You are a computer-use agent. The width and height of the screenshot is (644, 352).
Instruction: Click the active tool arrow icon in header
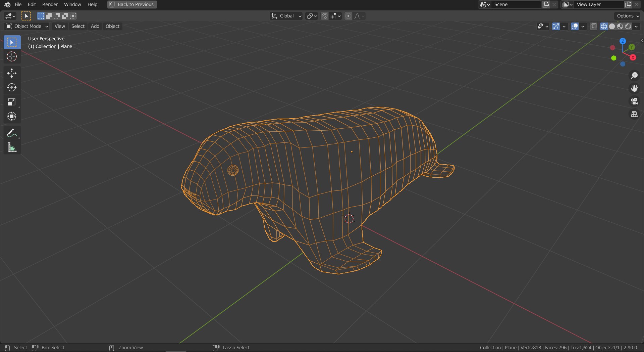point(26,16)
